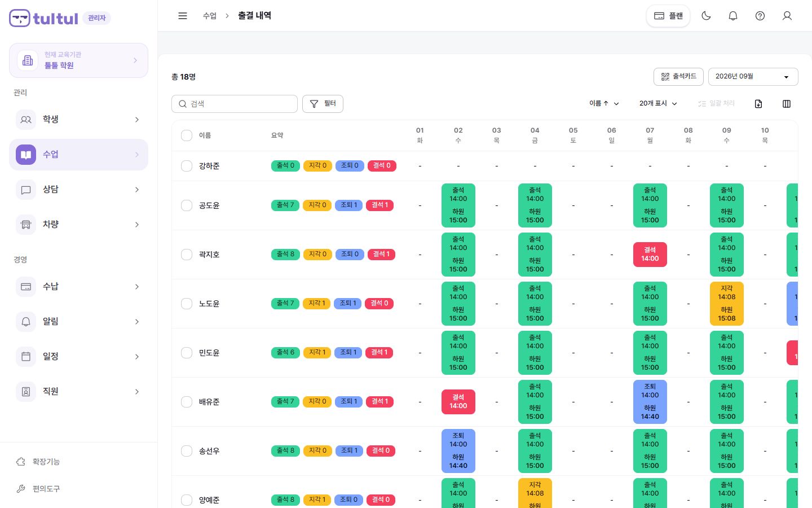This screenshot has width=812, height=508.
Task: Open notifications bell in top bar
Action: point(733,16)
